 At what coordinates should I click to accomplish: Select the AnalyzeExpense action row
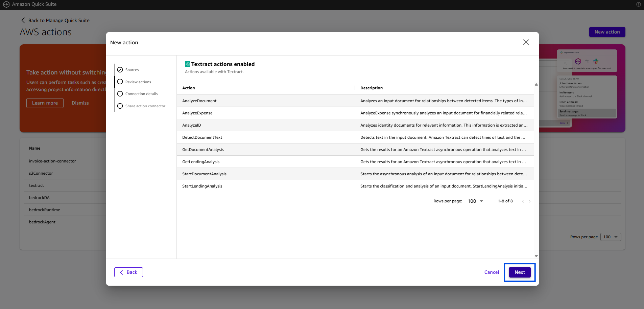[x=355, y=113]
